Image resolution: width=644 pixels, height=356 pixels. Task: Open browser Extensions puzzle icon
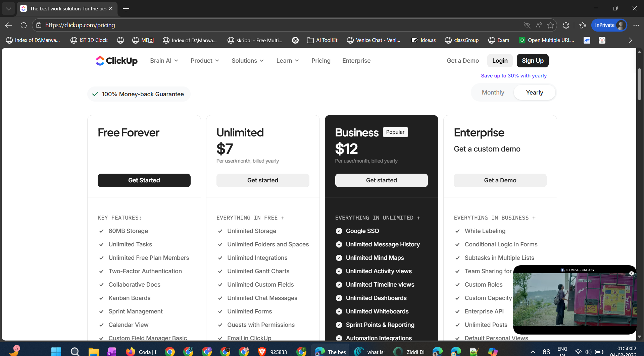pos(566,25)
